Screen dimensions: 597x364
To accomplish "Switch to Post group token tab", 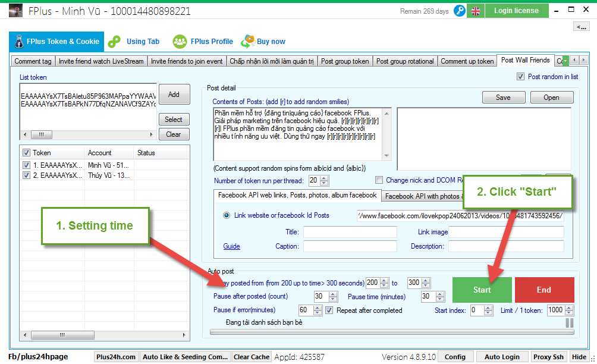I will [x=345, y=61].
